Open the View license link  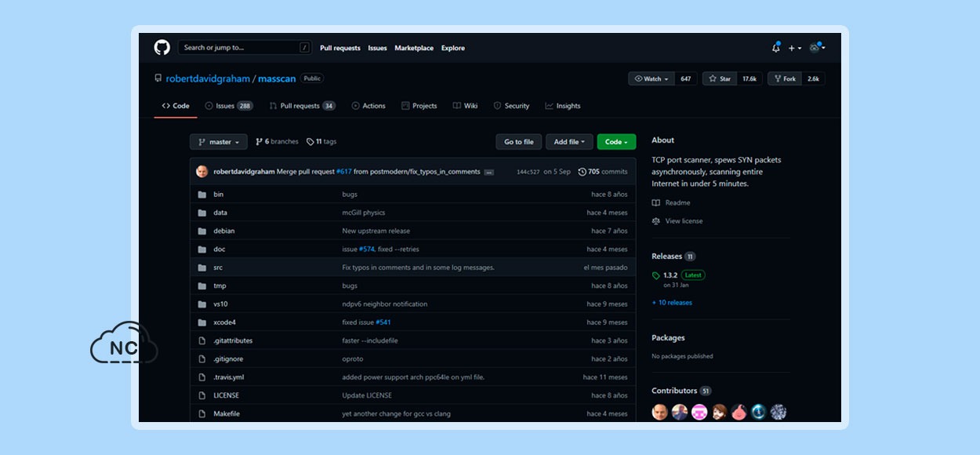677,221
